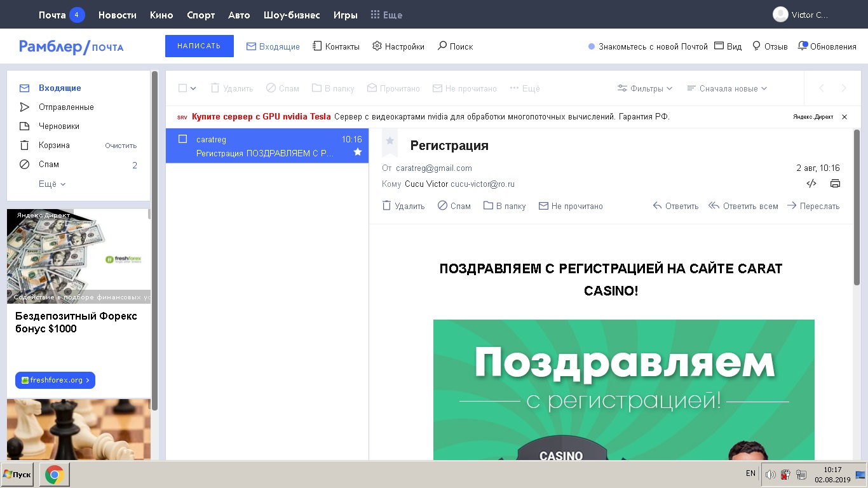Open the Купите сервер с GPU nvidia Tesla ad
The height and width of the screenshot is (488, 868).
[x=261, y=117]
